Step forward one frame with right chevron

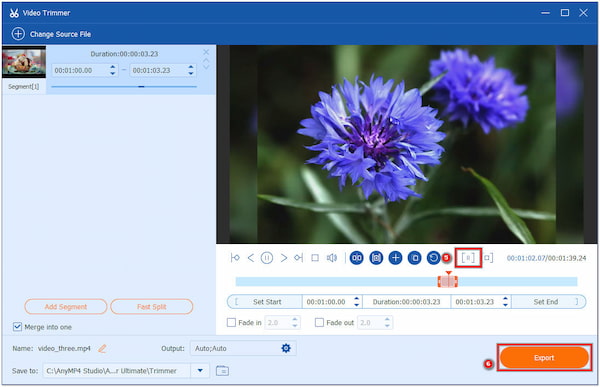(284, 258)
